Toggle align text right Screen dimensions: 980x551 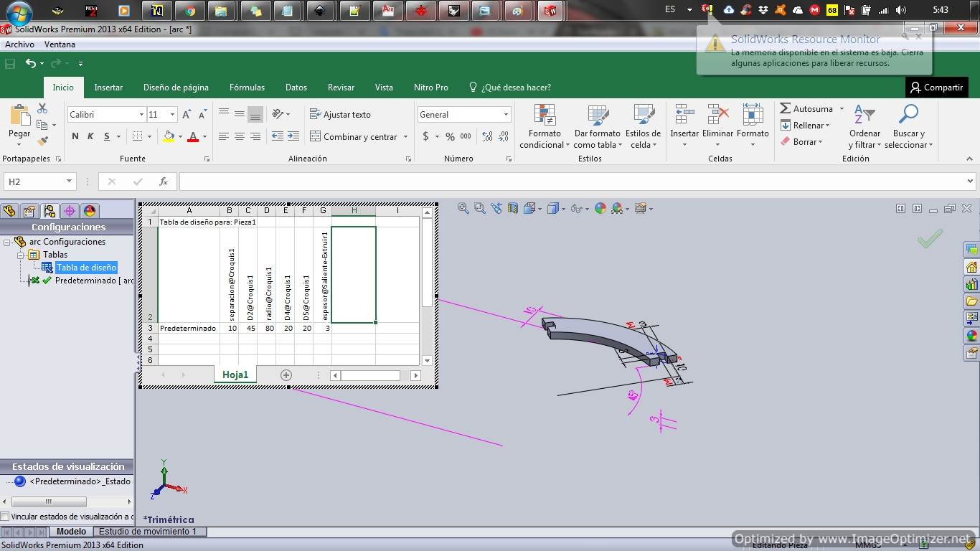[255, 136]
